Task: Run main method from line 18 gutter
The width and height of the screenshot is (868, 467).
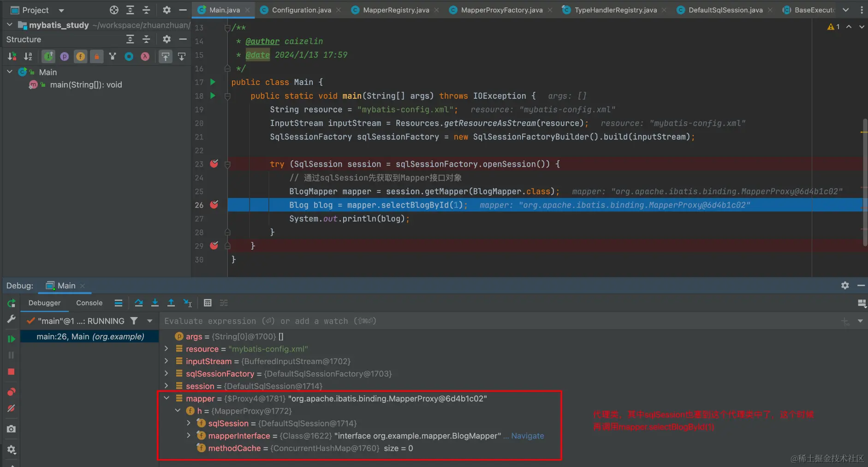Action: coord(213,96)
